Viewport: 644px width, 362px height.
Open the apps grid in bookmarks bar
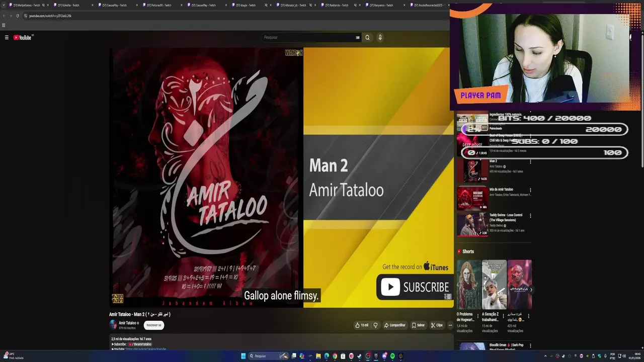(4, 25)
